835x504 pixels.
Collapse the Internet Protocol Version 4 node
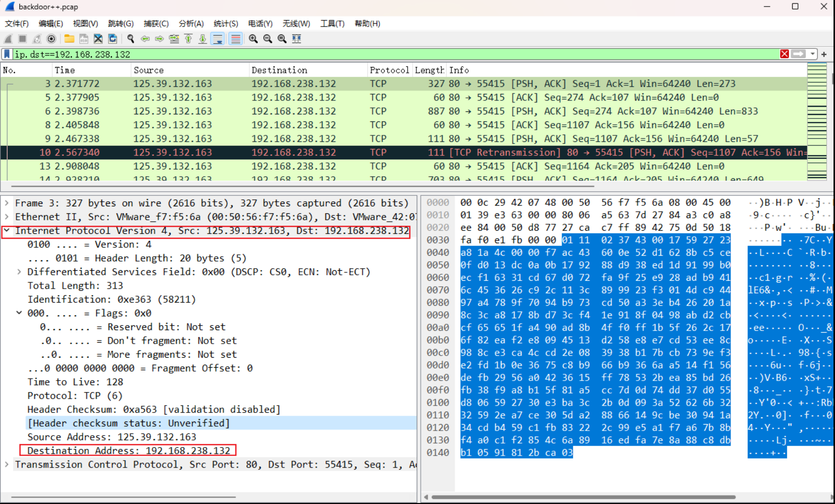pyautogui.click(x=6, y=230)
